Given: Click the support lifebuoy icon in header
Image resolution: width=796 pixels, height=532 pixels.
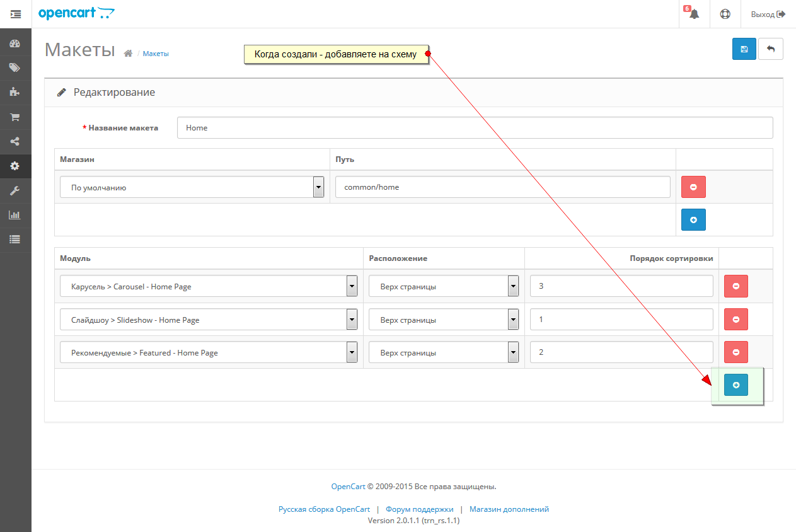Looking at the screenshot, I should tap(725, 14).
